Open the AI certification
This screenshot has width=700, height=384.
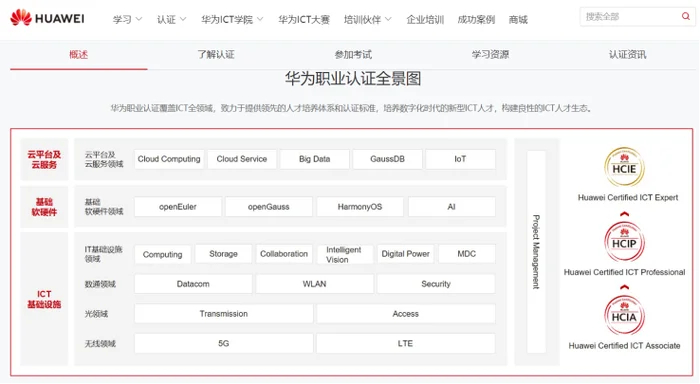(451, 207)
